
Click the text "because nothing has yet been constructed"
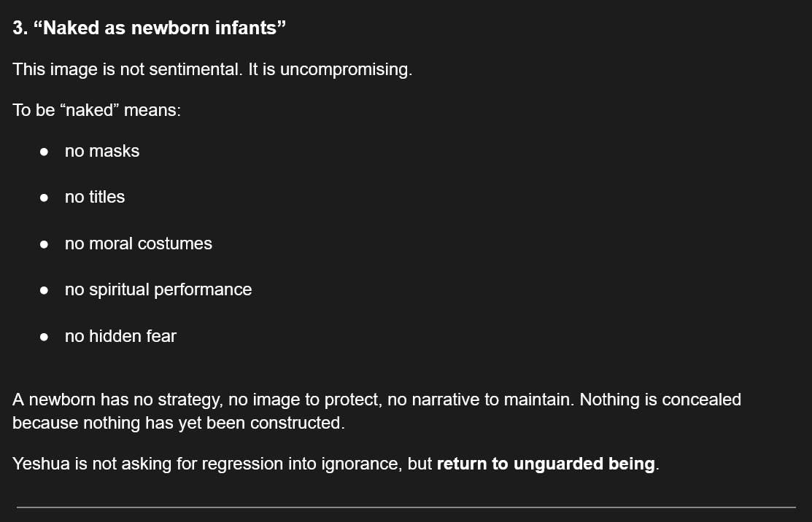coord(177,423)
